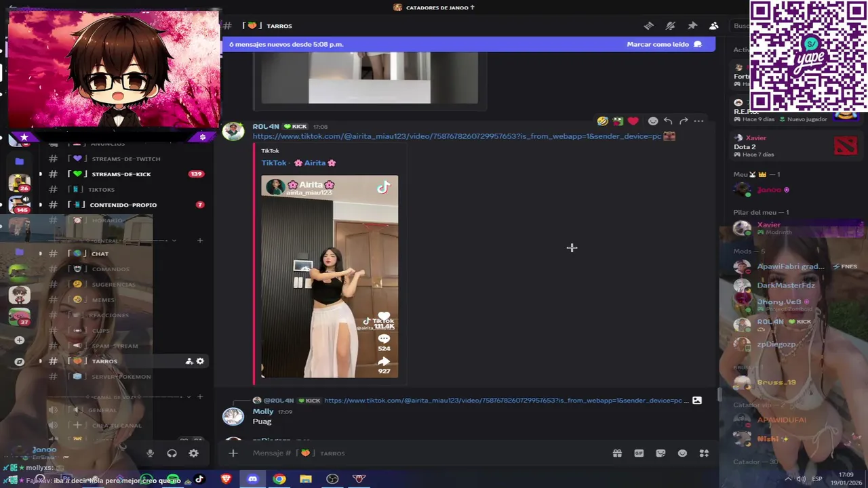Add the frog emoji quick reaction
The height and width of the screenshot is (488, 868).
(618, 121)
